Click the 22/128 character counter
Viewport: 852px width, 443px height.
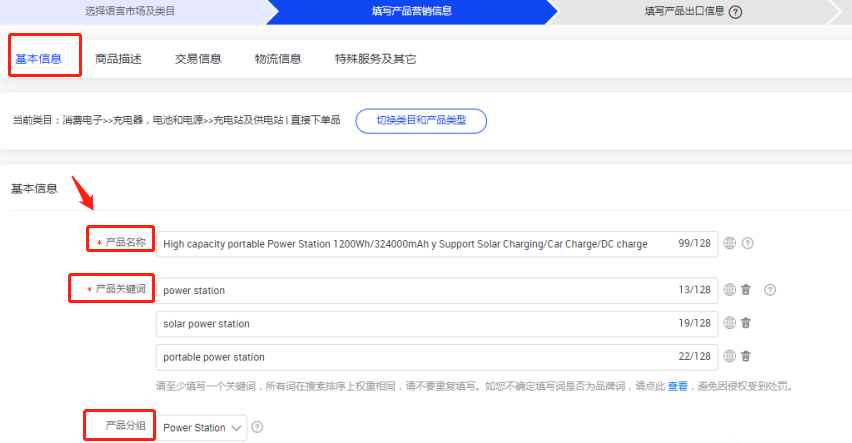pos(694,356)
